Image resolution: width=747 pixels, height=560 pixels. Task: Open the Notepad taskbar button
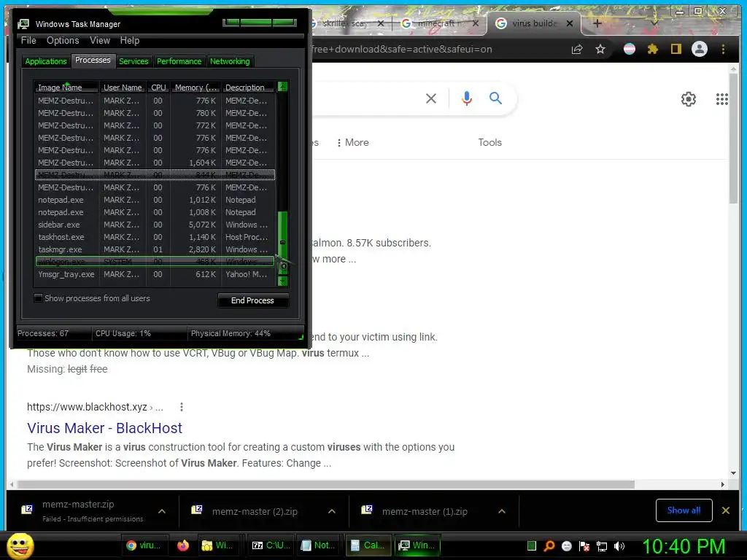(318, 545)
